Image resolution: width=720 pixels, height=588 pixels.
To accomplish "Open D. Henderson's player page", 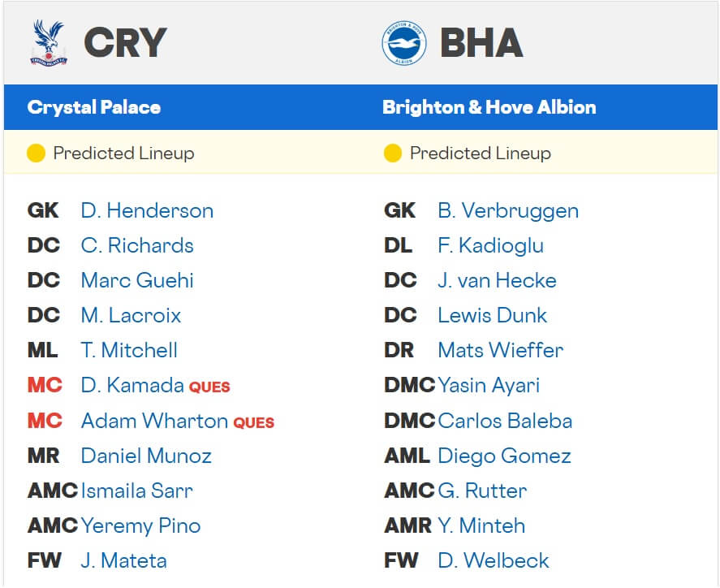I will point(147,210).
